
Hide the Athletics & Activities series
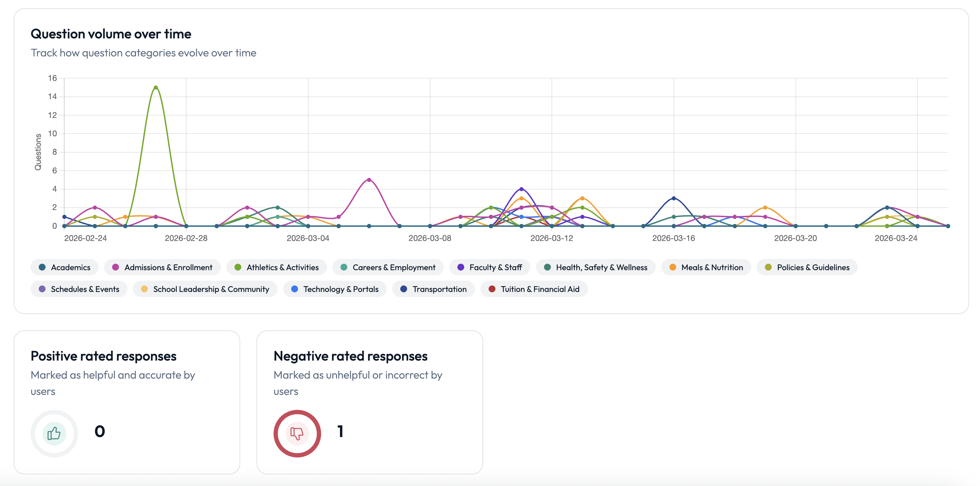tap(277, 267)
